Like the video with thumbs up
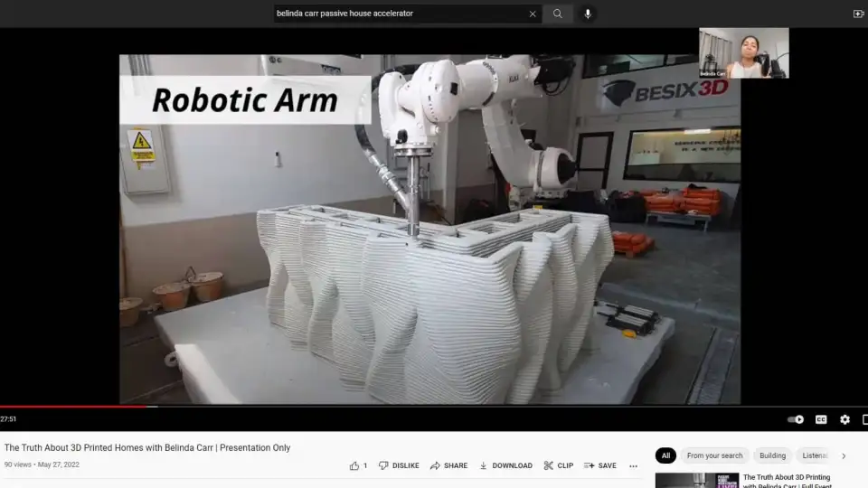Image resolution: width=868 pixels, height=488 pixels. click(x=355, y=465)
